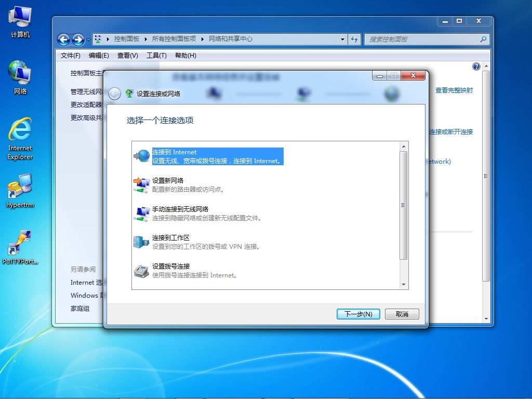The height and width of the screenshot is (399, 532).
Task: Click the 设置新网络 computer icon
Action: point(142,185)
